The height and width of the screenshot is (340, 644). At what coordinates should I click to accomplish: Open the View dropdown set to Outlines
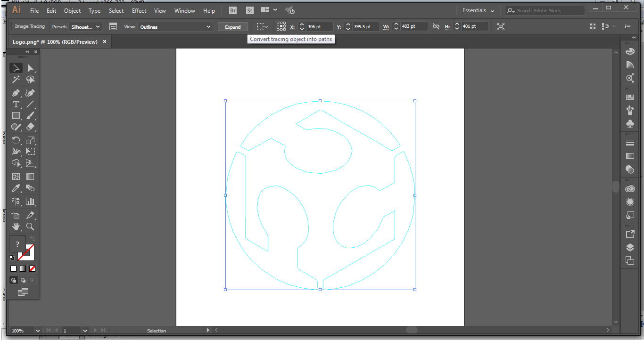175,27
